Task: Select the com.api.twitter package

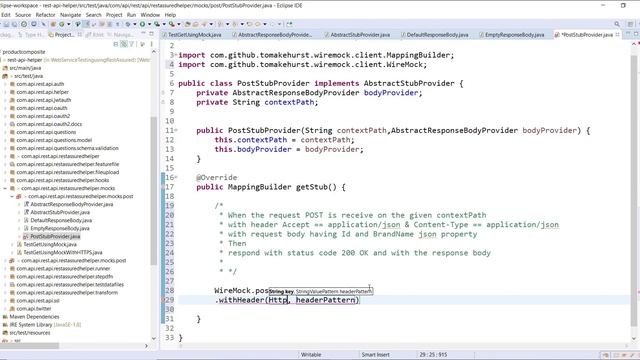Action: [34, 309]
